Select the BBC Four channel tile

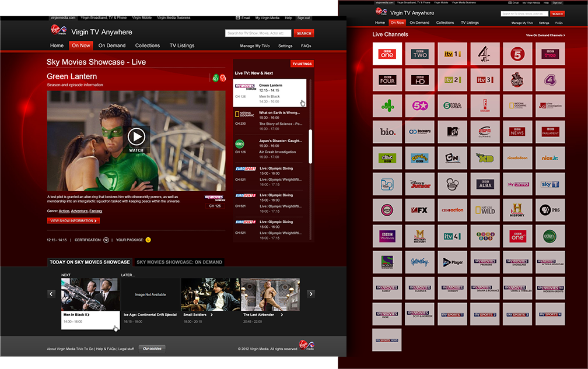coord(387,80)
